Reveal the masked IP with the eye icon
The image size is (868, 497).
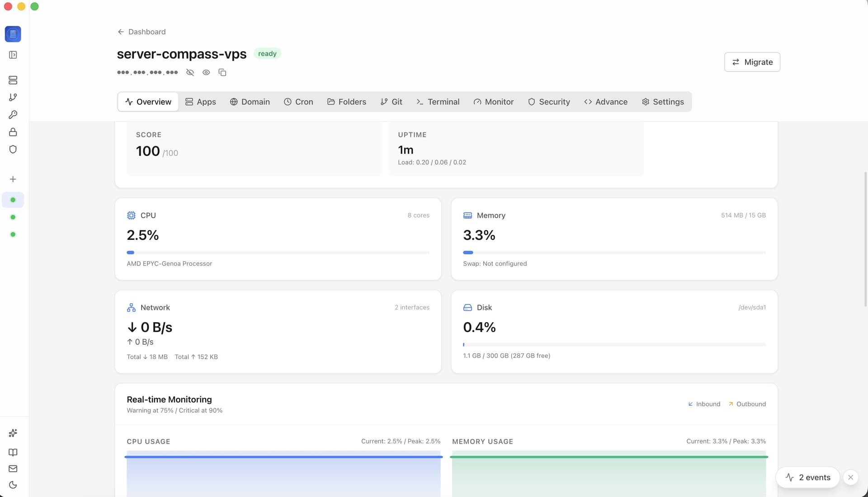click(206, 72)
